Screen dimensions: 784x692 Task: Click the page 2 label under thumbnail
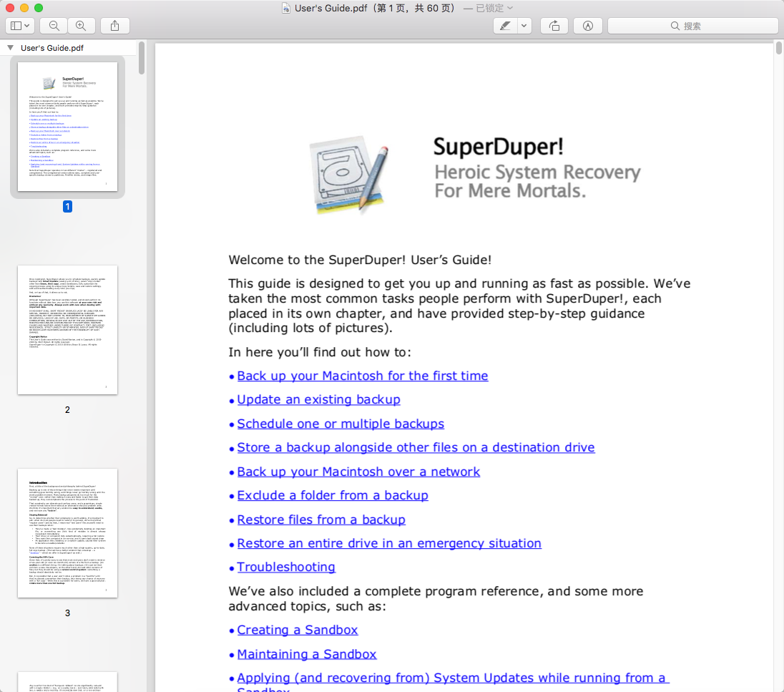pyautogui.click(x=67, y=410)
